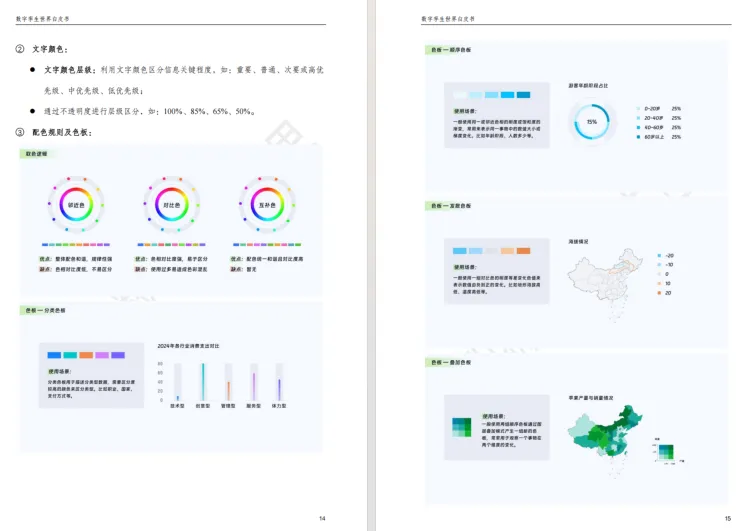Select the bold text 文字颜色层级
Screen dimensions: 751x531
pos(70,70)
